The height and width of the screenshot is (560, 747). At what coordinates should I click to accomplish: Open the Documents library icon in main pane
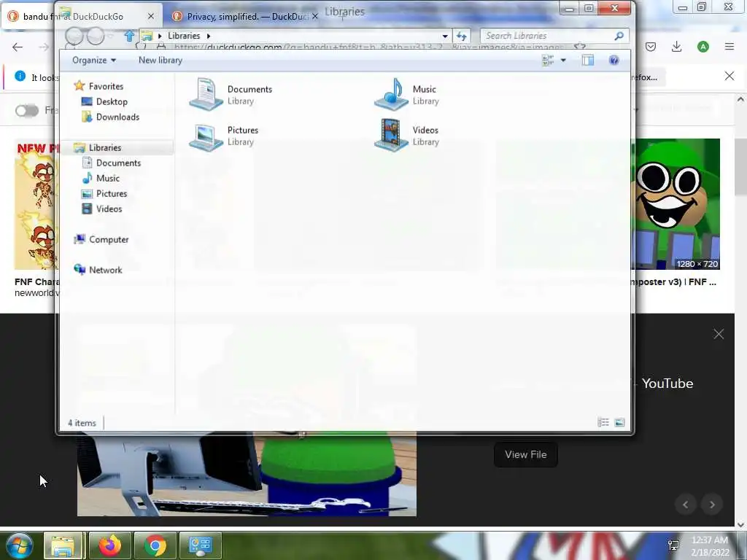pos(206,94)
